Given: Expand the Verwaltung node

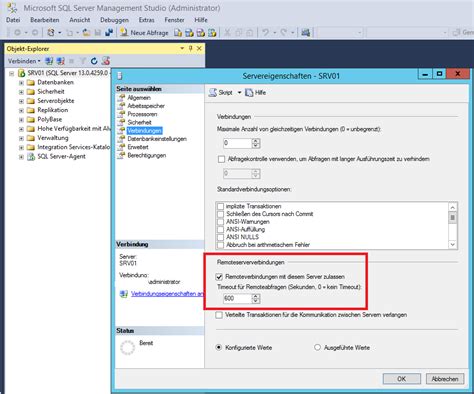Looking at the screenshot, I should coord(21,138).
